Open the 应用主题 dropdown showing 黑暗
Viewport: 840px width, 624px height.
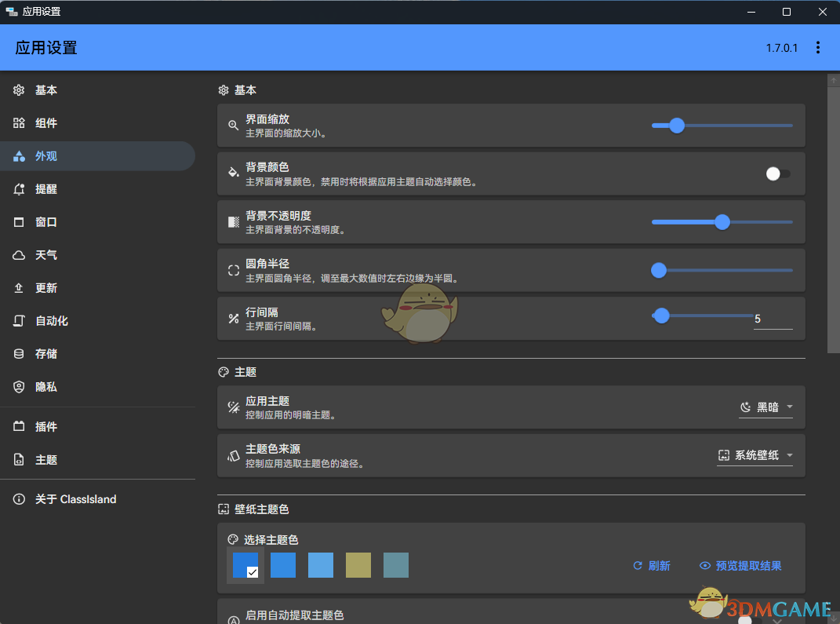(x=765, y=407)
